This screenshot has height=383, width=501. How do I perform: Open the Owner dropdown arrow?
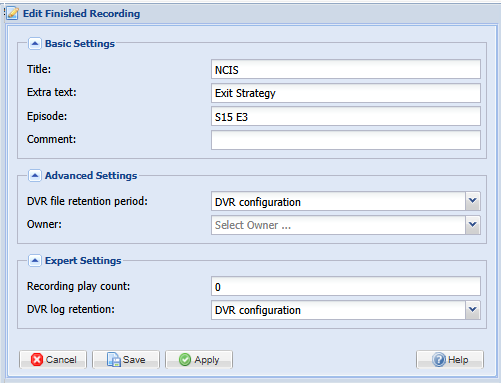coord(472,225)
